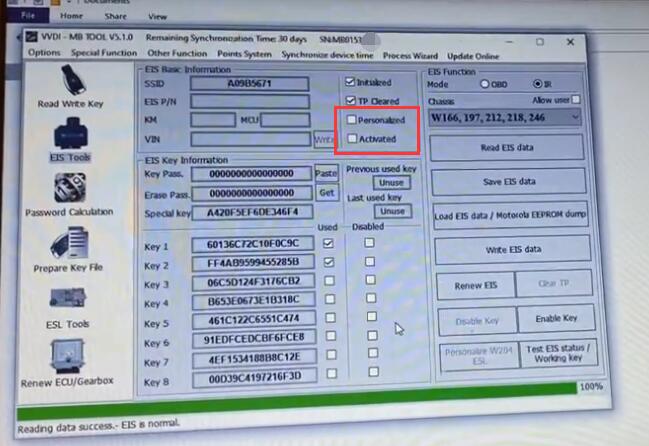Image resolution: width=649 pixels, height=446 pixels.
Task: Expand the Chassis model dropdown
Action: coord(504,118)
